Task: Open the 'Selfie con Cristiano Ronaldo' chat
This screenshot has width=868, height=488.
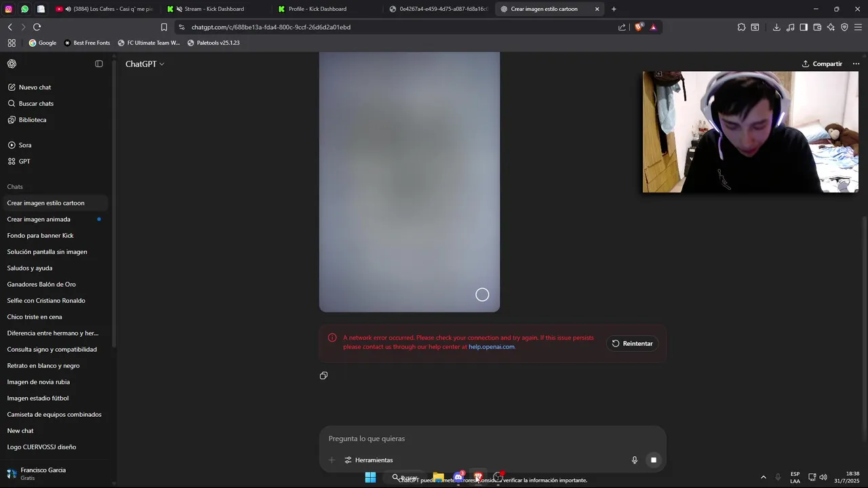Action: click(x=54, y=301)
